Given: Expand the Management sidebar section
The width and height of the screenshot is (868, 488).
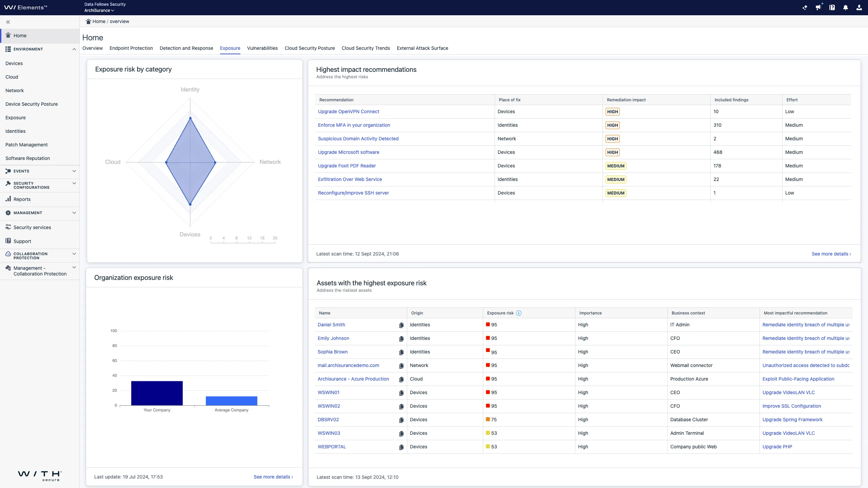Looking at the screenshot, I should 74,213.
